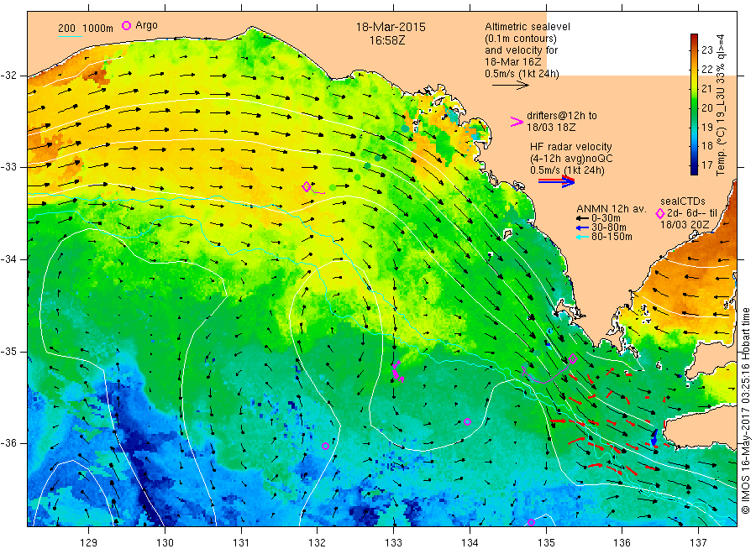Image resolution: width=756 pixels, height=554 pixels.
Task: Click the '21' color bar tick label
Action: (706, 89)
